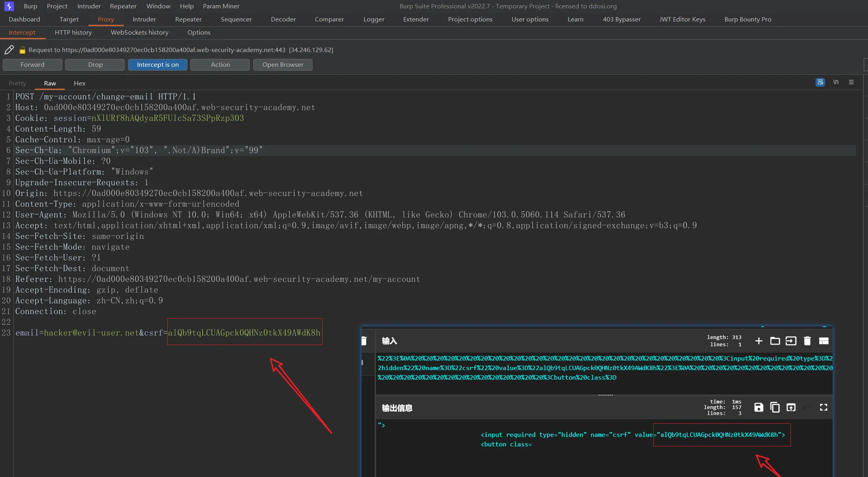Viewport: 868px width, 477px height.
Task: Open the Comparer tab
Action: coord(329,19)
